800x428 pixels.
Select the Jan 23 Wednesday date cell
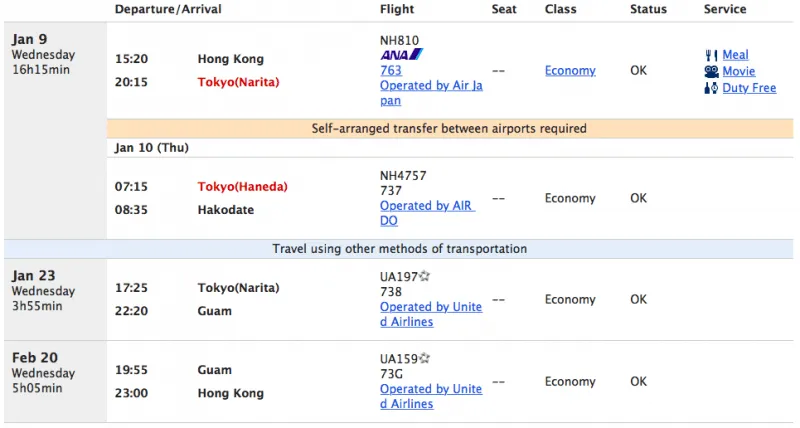(x=56, y=300)
